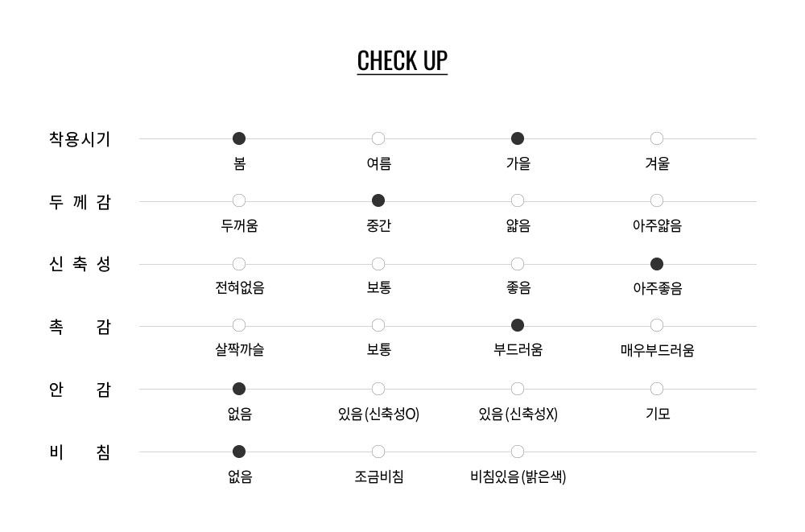This screenshot has width=805, height=532.
Task: Choose 아주얇음 thickness circle
Action: [x=657, y=200]
